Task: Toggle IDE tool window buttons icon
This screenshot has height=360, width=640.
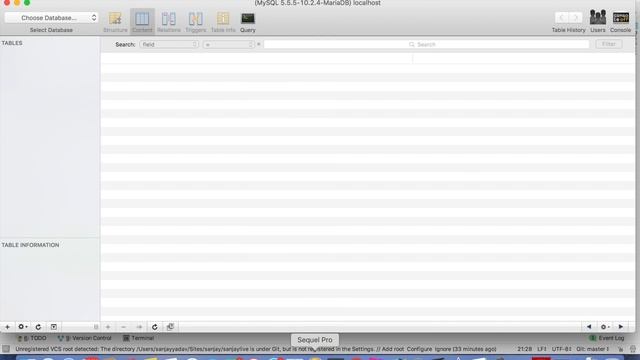Action: point(6,349)
